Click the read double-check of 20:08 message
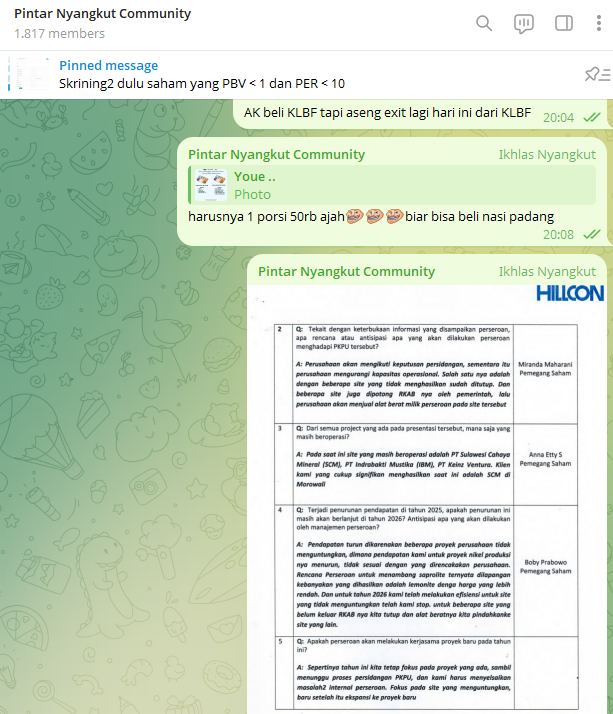The width and height of the screenshot is (613, 714). (592, 234)
